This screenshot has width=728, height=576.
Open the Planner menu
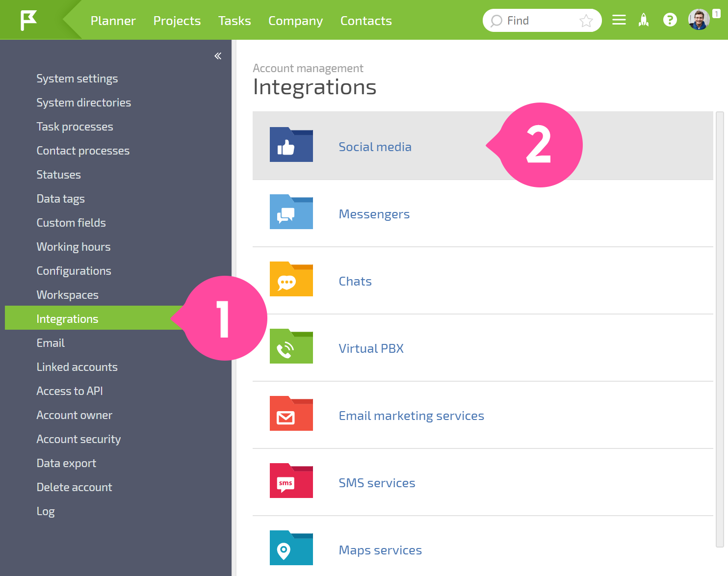tap(113, 21)
